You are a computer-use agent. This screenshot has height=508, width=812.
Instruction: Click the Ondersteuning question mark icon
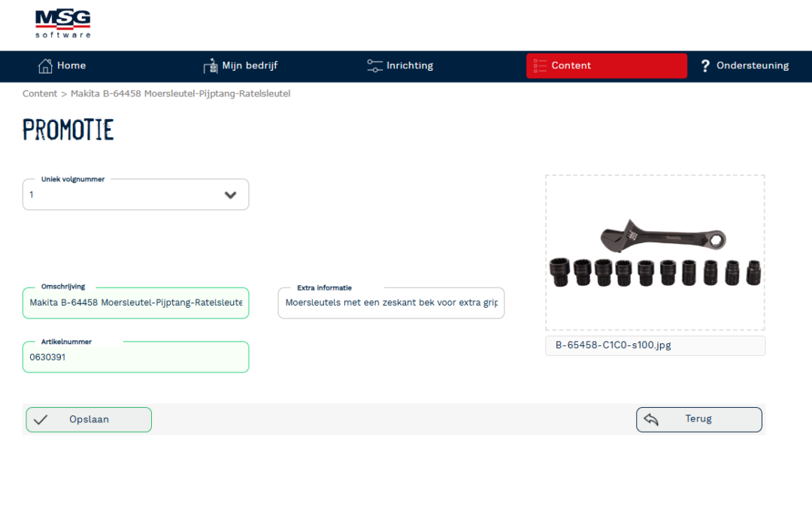(x=704, y=65)
